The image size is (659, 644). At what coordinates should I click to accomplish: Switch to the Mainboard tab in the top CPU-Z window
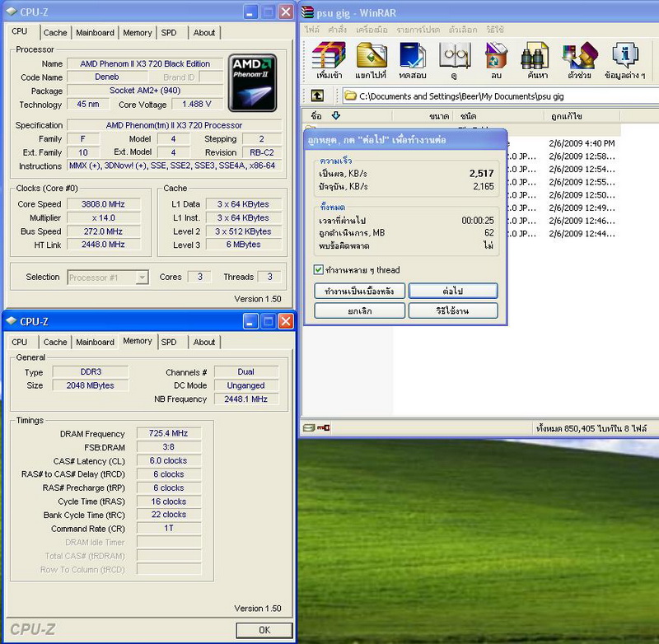[95, 33]
